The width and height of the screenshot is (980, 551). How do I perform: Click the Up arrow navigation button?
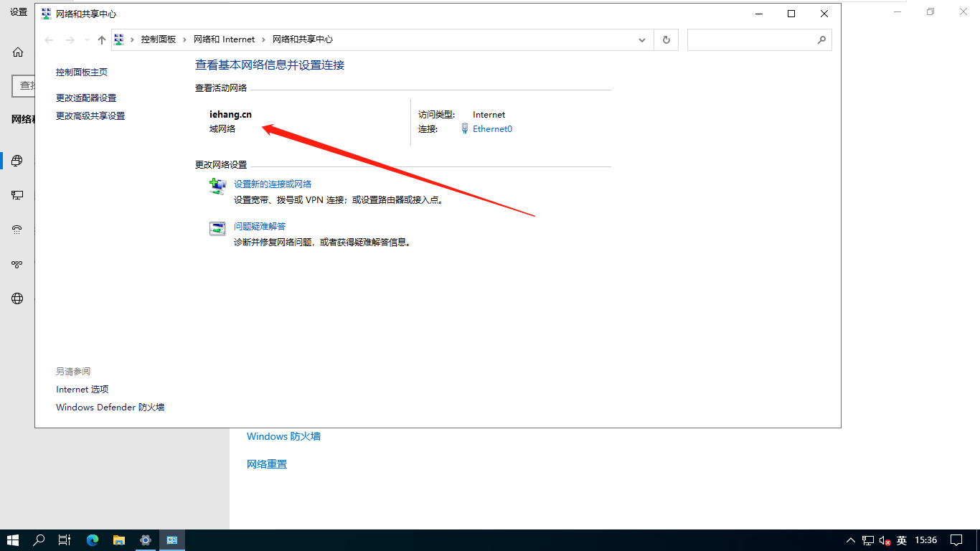coord(102,40)
